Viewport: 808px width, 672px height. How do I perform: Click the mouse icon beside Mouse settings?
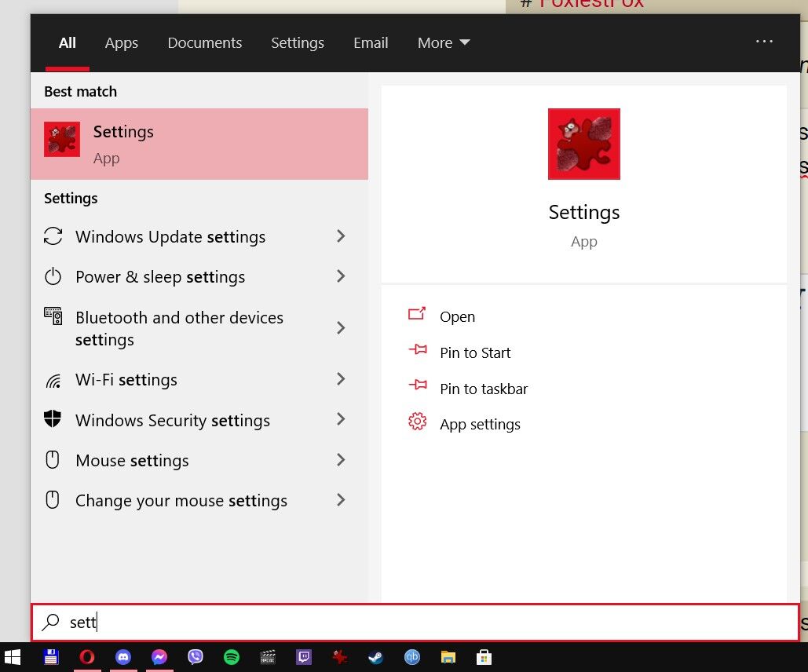point(53,460)
